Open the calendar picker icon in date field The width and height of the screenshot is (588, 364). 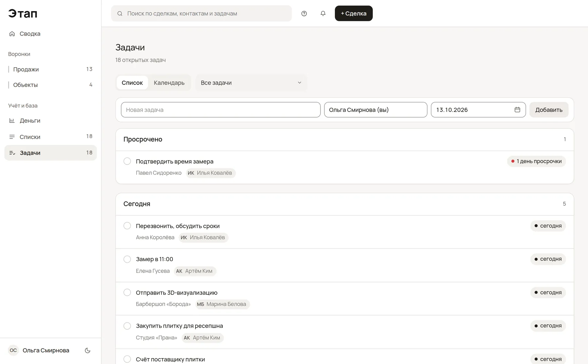517,110
